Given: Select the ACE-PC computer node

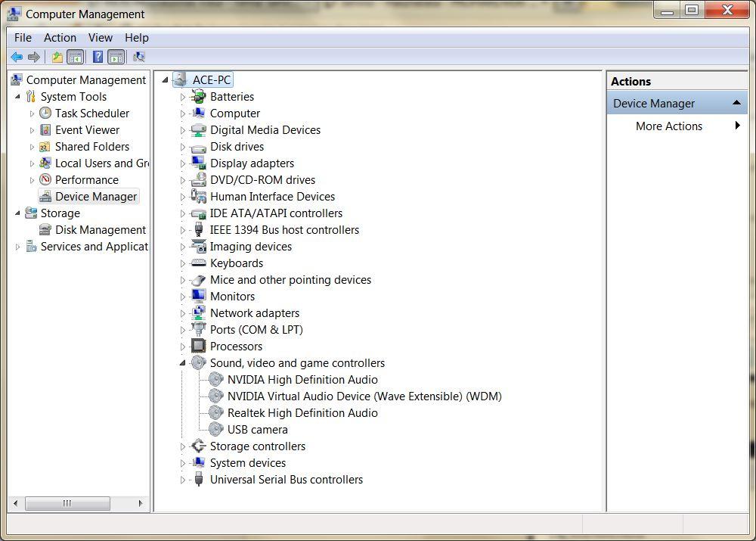Looking at the screenshot, I should pyautogui.click(x=212, y=80).
